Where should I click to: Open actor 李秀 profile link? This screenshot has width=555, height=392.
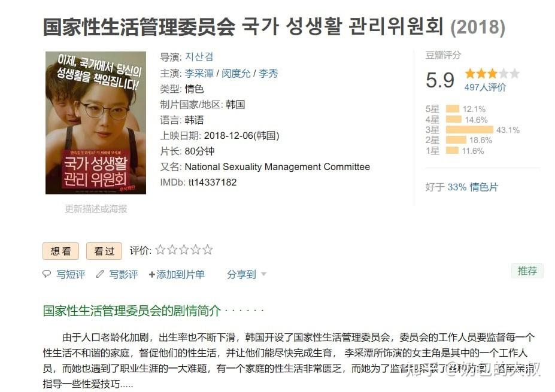tap(268, 73)
